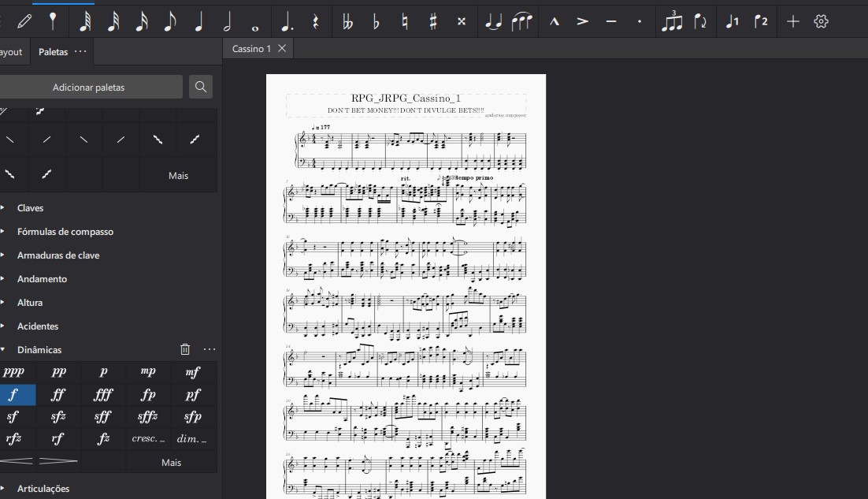Switch to the Paletas tab
868x499 pixels.
click(x=53, y=51)
